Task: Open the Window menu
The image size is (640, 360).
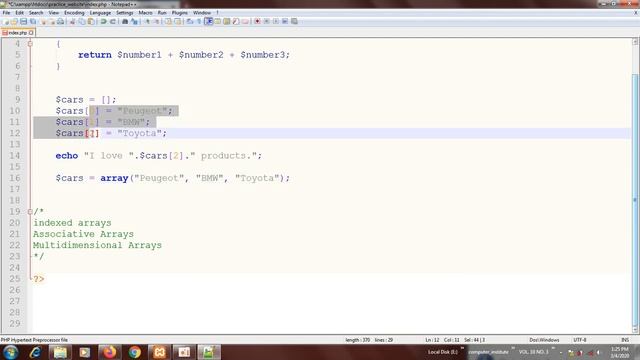Action: tap(202, 13)
